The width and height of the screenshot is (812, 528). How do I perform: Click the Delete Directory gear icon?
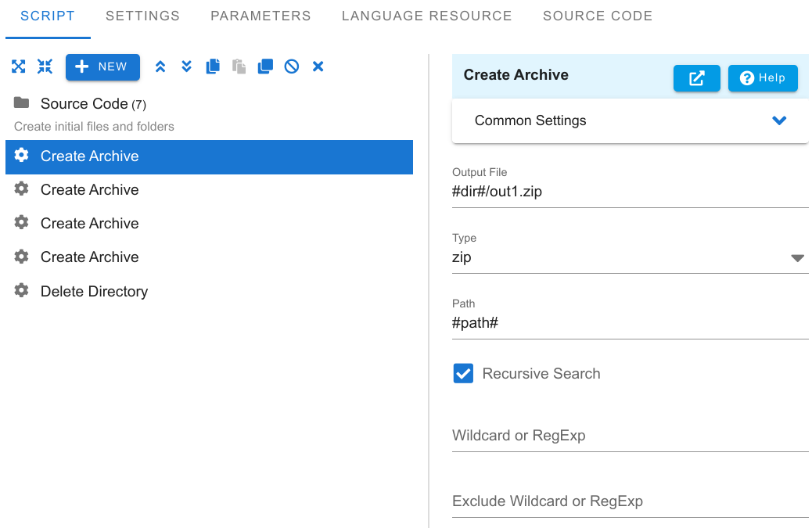(21, 290)
